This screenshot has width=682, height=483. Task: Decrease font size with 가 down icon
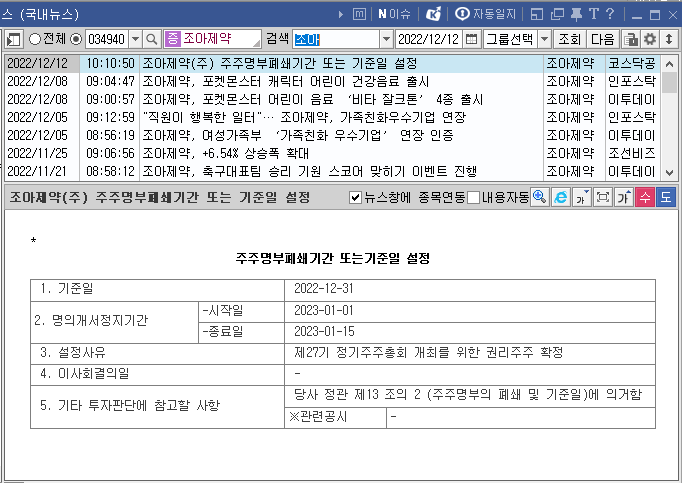[582, 197]
